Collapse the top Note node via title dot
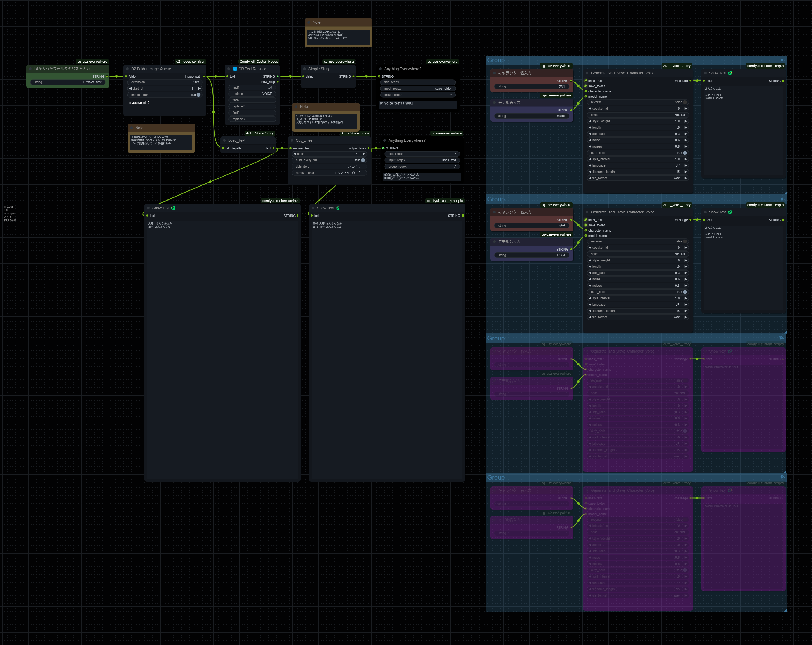The height and width of the screenshot is (645, 812). point(308,23)
